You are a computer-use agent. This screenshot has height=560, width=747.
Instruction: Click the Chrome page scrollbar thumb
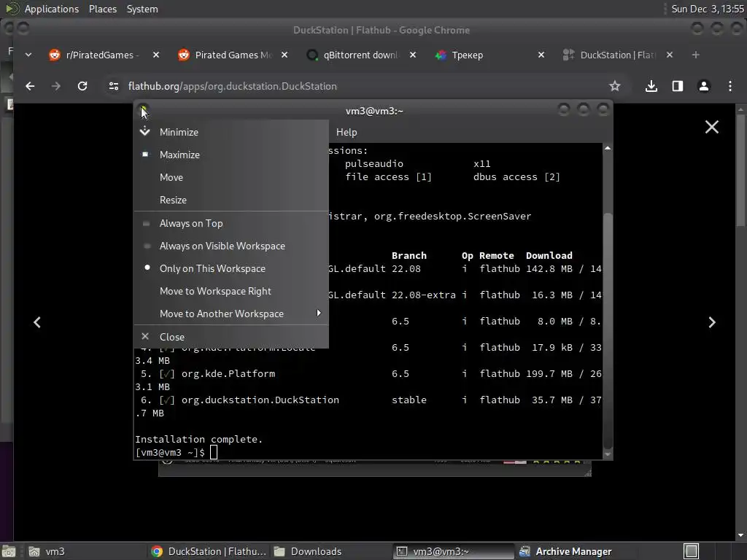[740, 171]
